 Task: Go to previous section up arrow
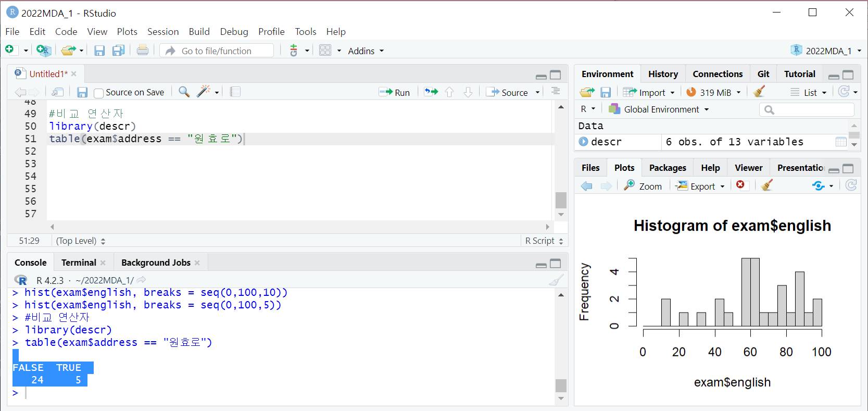coord(449,92)
